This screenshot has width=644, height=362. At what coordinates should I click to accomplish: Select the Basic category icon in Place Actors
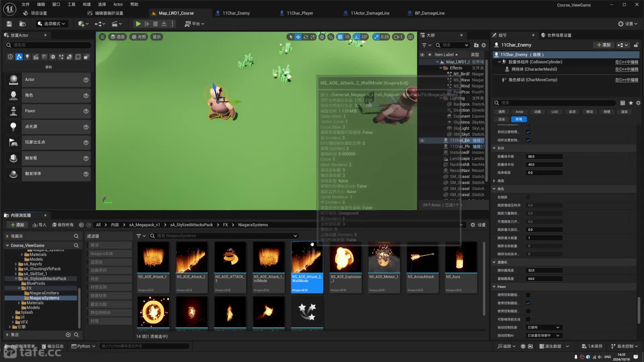coord(19,57)
